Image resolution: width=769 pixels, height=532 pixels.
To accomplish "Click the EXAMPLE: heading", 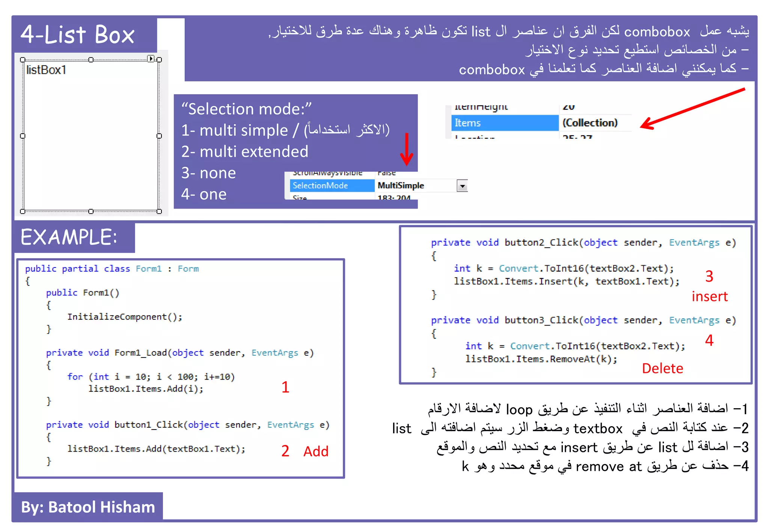I will (69, 237).
